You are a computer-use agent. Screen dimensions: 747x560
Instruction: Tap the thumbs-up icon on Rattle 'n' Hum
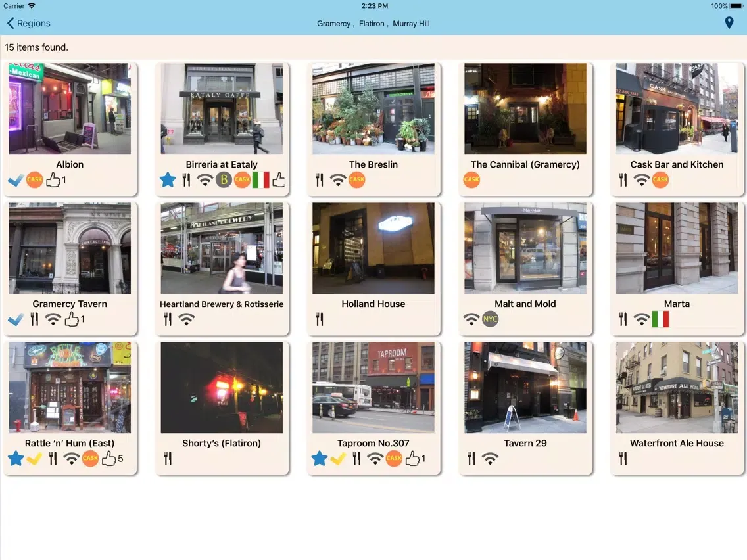pos(108,458)
